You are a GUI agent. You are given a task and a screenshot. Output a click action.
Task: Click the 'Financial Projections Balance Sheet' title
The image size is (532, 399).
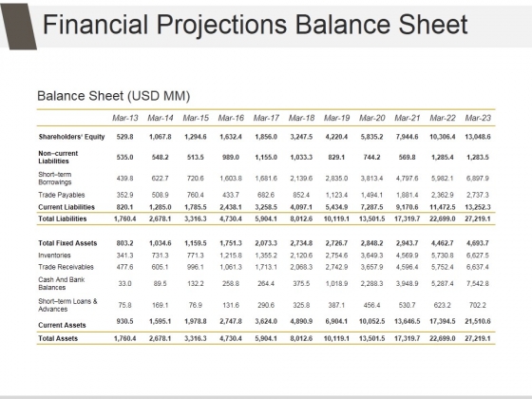(256, 25)
